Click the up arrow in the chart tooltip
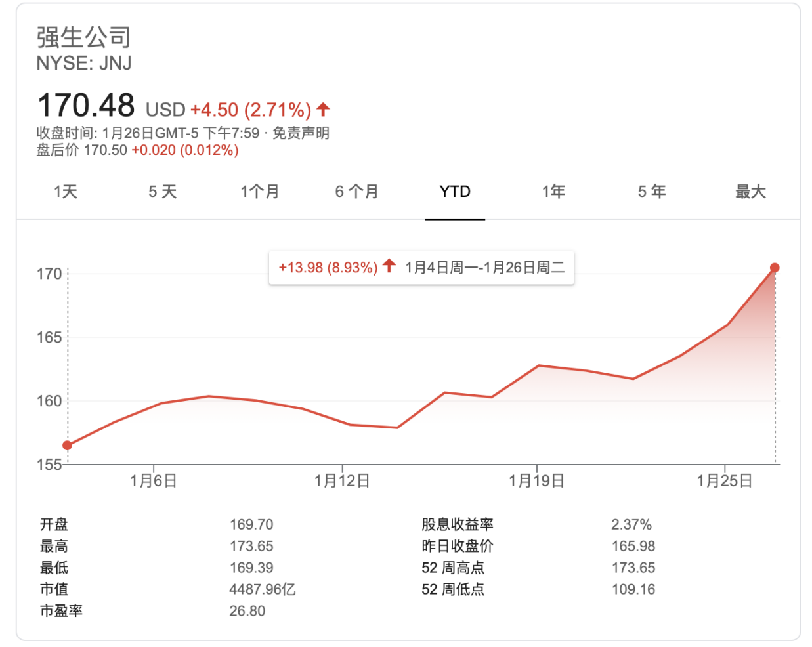812x647 pixels. [389, 266]
